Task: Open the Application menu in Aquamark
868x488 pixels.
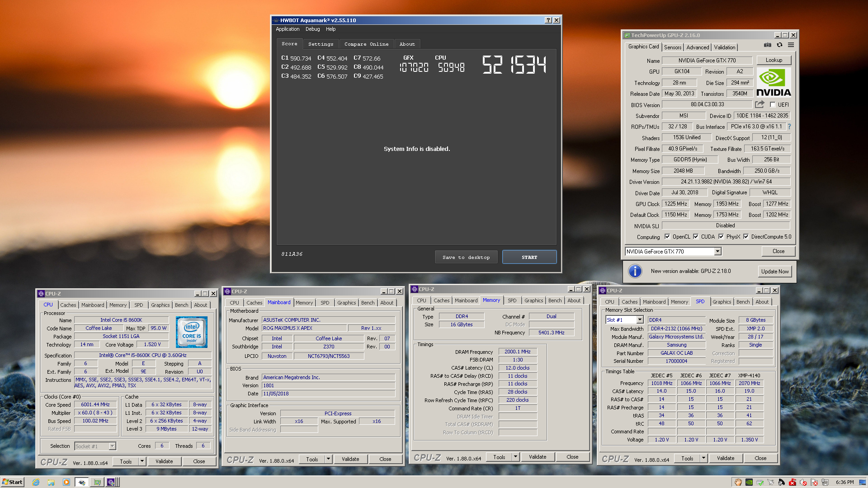Action: [288, 29]
